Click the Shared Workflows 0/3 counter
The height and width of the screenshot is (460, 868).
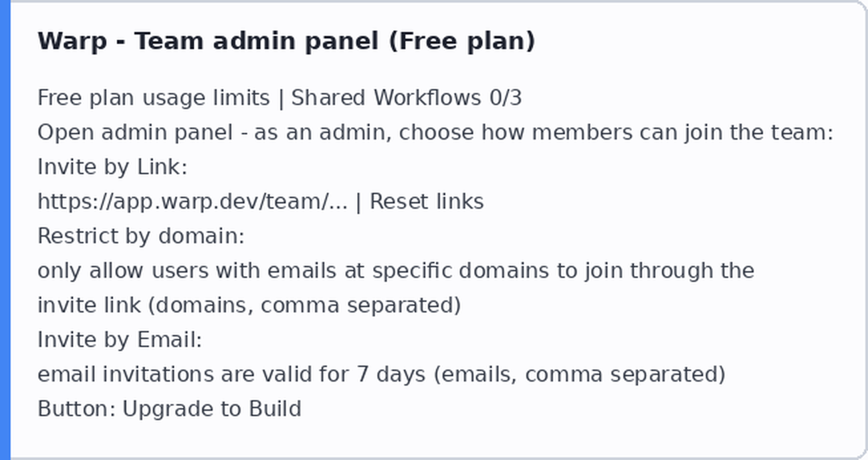[x=407, y=98]
